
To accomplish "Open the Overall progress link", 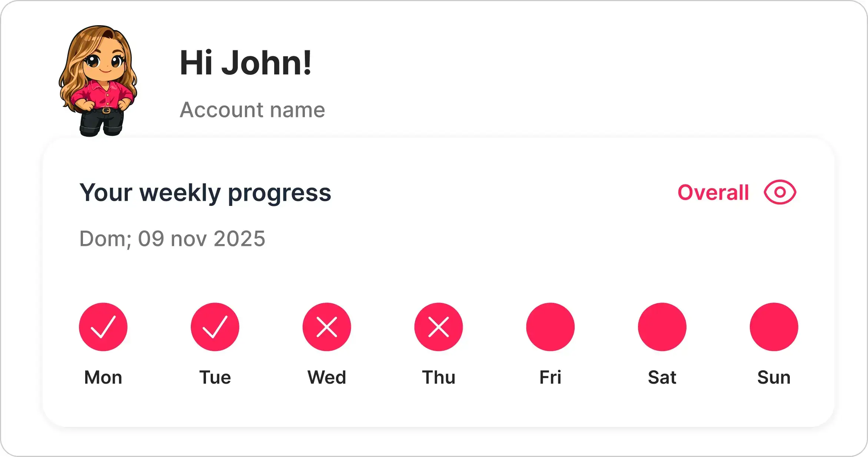I will (713, 193).
